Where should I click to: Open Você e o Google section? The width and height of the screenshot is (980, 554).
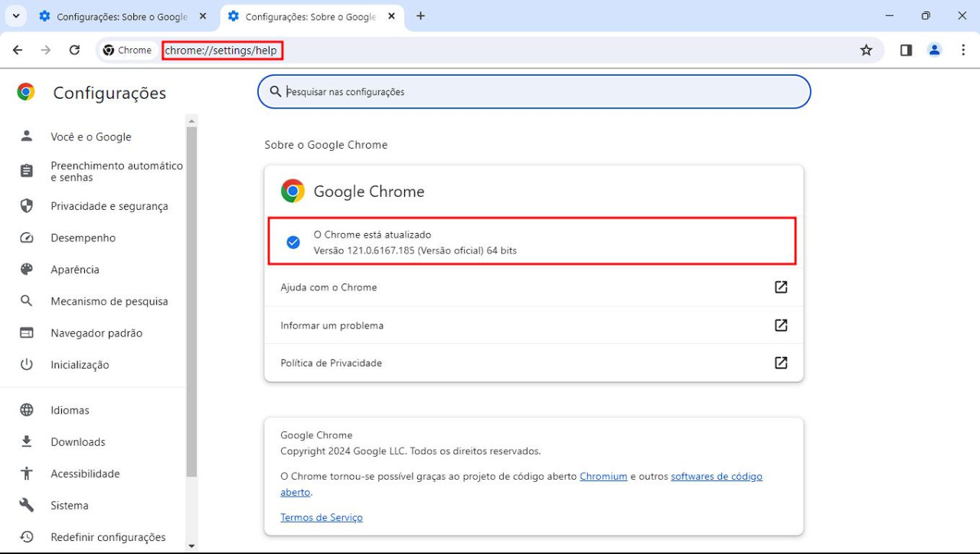coord(93,136)
